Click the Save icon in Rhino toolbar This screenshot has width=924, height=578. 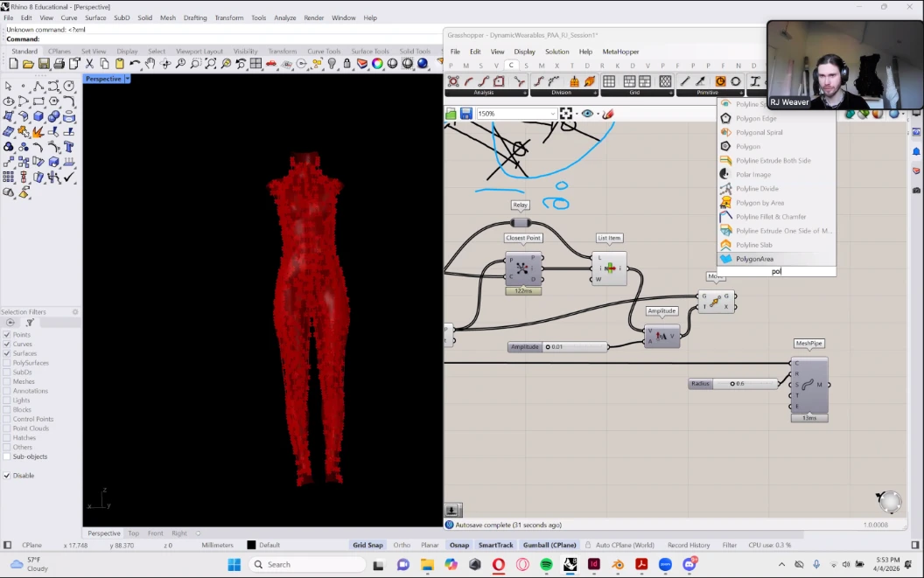pyautogui.click(x=44, y=64)
